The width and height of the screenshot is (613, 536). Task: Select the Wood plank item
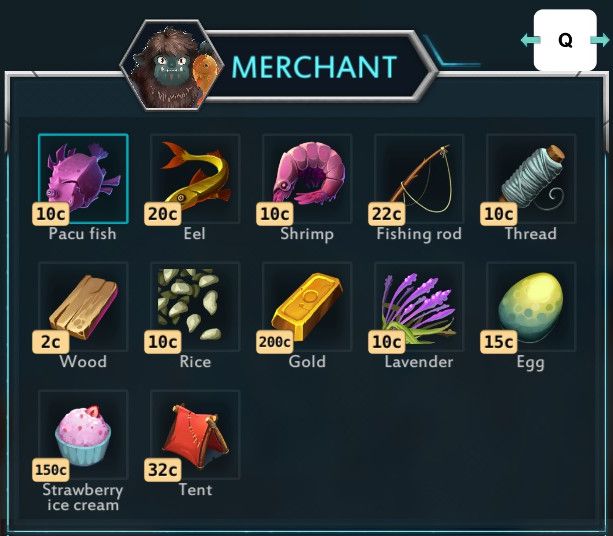83,307
